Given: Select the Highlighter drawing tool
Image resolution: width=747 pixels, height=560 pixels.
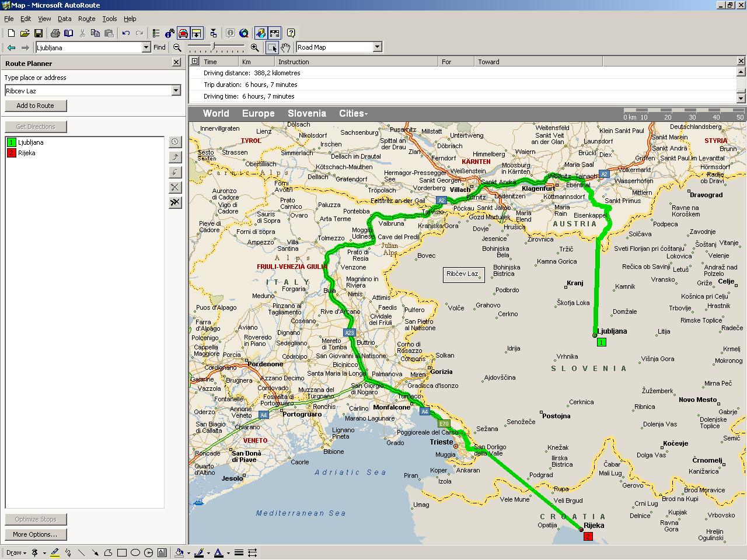Looking at the screenshot, I should point(55,552).
